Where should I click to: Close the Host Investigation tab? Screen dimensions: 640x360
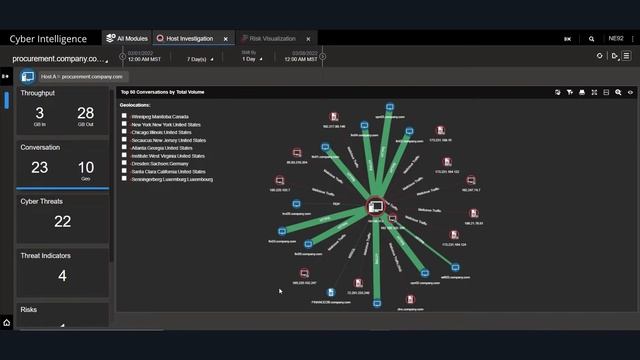point(226,39)
